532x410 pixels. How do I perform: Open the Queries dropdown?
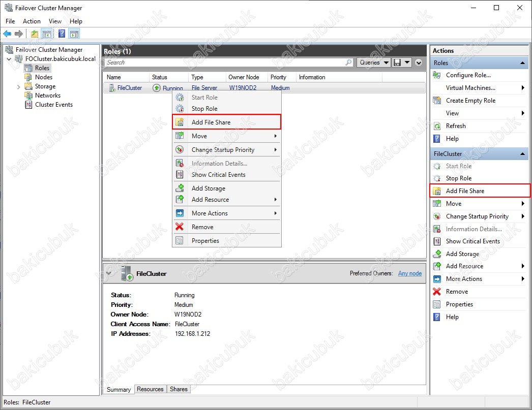coord(373,62)
